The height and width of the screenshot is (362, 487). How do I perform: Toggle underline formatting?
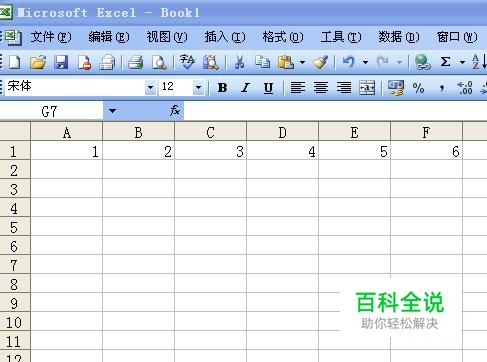point(268,88)
